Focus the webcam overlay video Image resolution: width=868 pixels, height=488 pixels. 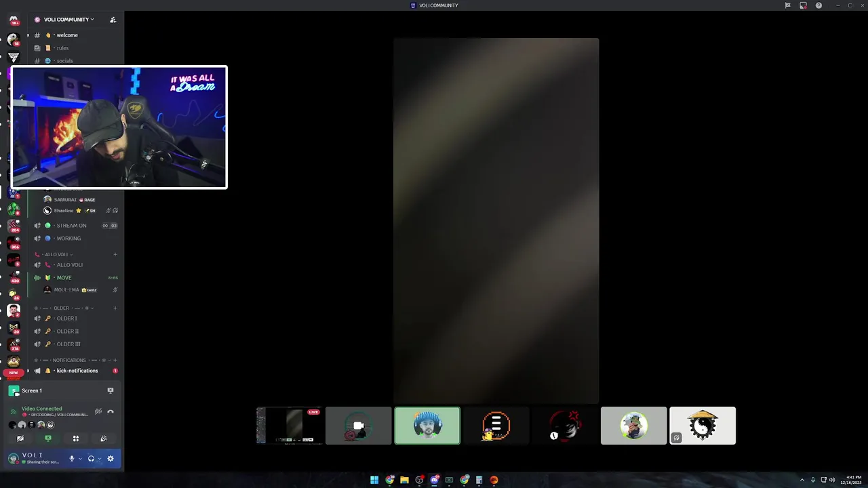(119, 127)
